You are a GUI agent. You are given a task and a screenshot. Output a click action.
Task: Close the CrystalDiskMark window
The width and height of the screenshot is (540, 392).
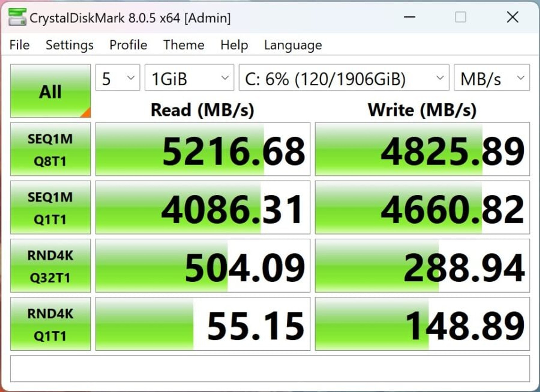point(512,17)
